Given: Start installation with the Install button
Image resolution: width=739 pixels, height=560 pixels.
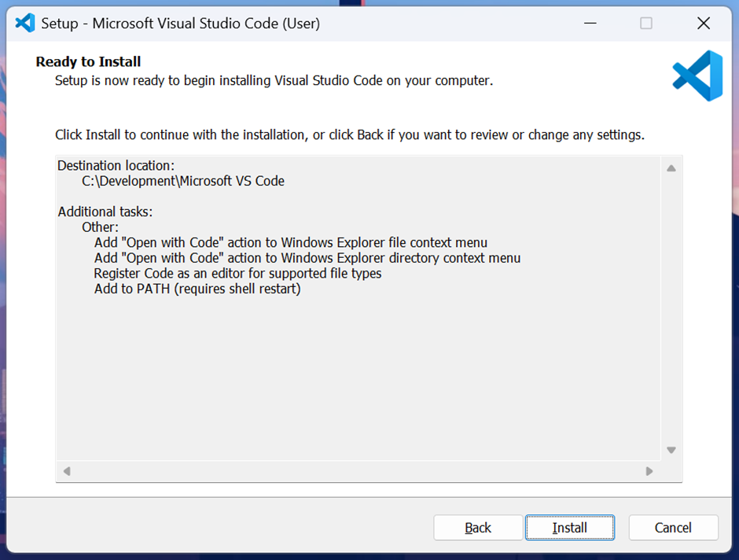Looking at the screenshot, I should 570,528.
